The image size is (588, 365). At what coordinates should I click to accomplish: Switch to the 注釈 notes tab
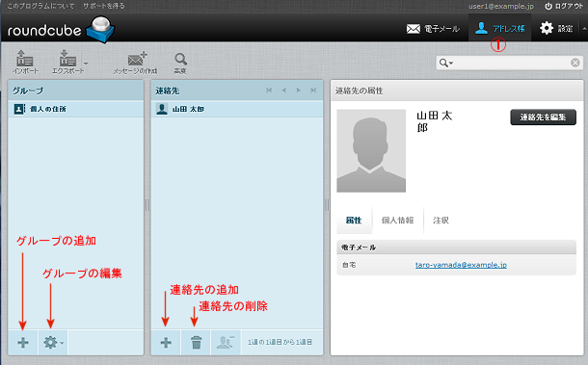(441, 221)
